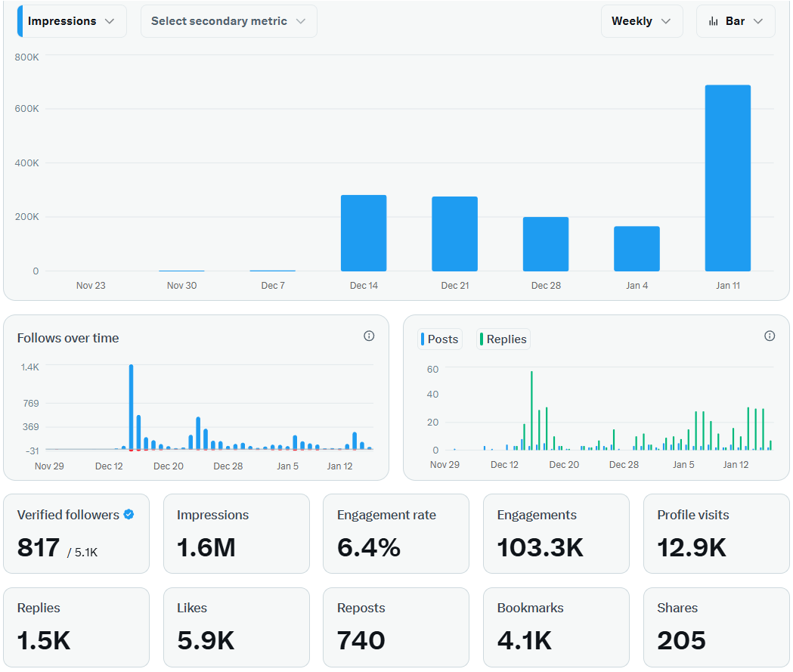Viewport: 793px width, 672px height.
Task: Open the Engagements metric card
Action: pyautogui.click(x=556, y=534)
